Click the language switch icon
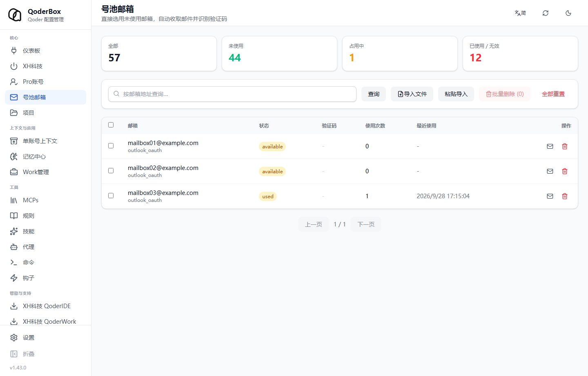The height and width of the screenshot is (376, 588). click(520, 13)
